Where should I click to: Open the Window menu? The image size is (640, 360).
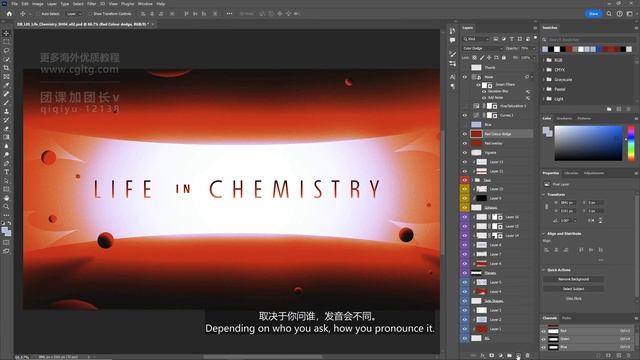(145, 4)
